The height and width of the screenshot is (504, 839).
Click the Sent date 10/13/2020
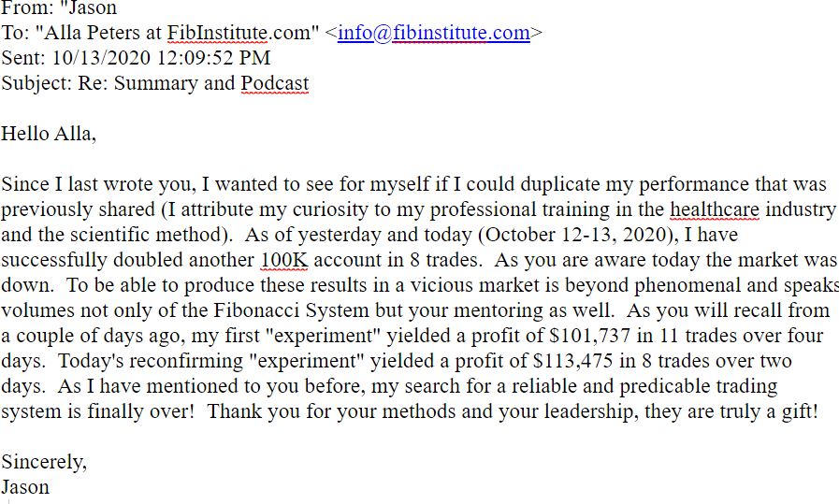(x=101, y=58)
